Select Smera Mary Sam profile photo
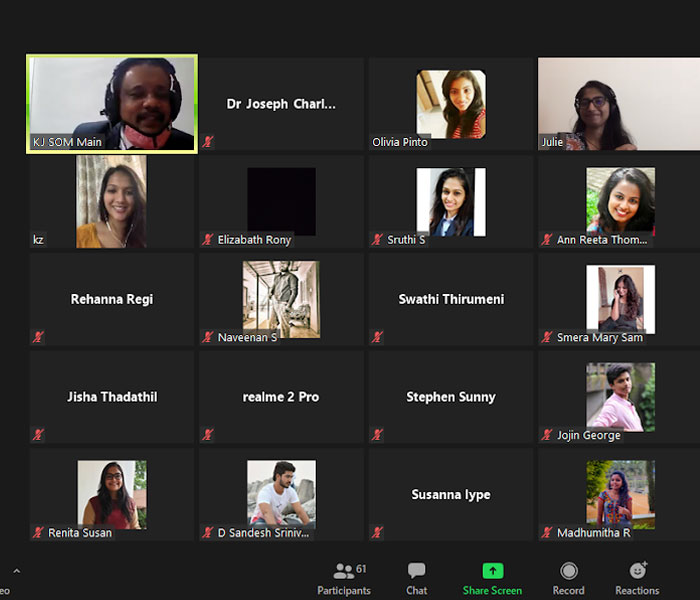 click(x=621, y=299)
